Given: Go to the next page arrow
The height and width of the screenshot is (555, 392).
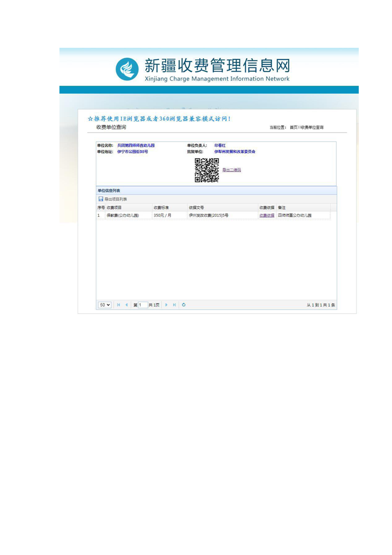Looking at the screenshot, I should click(166, 305).
